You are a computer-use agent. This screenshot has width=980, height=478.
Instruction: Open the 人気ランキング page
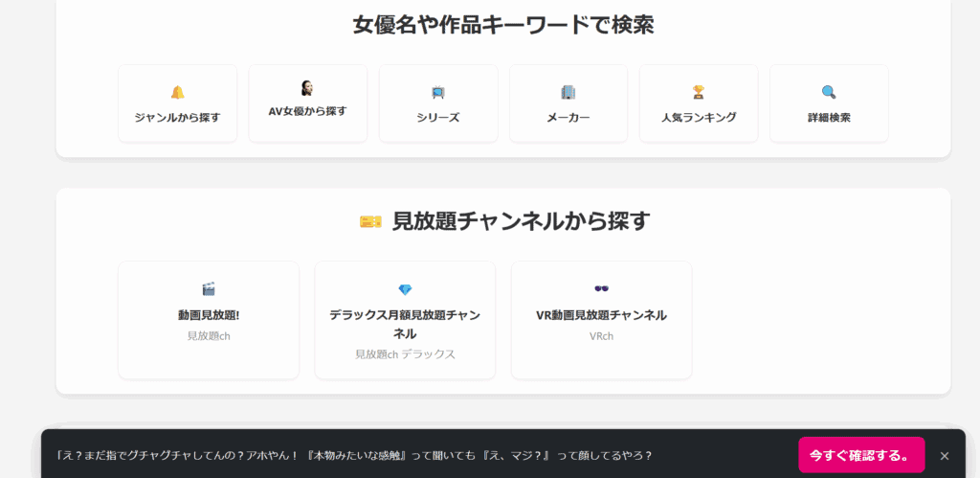pyautogui.click(x=699, y=118)
